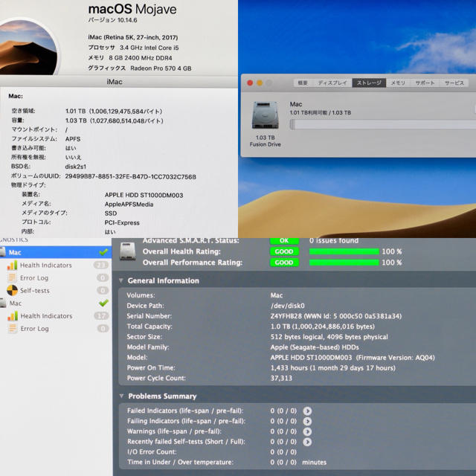
Task: Click the Fusion Drive disk icon in Storage
Action: click(x=265, y=116)
